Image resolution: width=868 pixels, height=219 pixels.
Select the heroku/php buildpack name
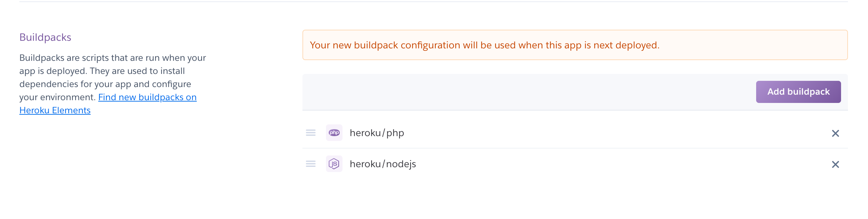377,133
